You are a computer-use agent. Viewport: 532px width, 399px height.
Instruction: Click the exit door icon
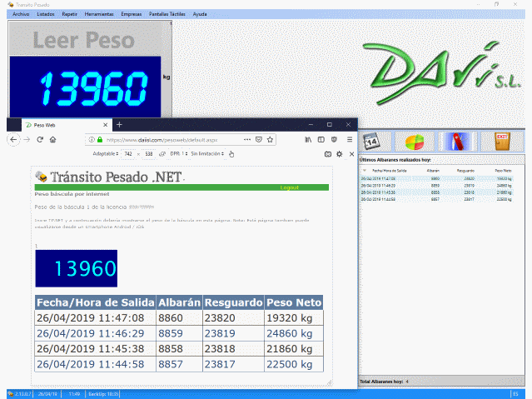[x=503, y=142]
